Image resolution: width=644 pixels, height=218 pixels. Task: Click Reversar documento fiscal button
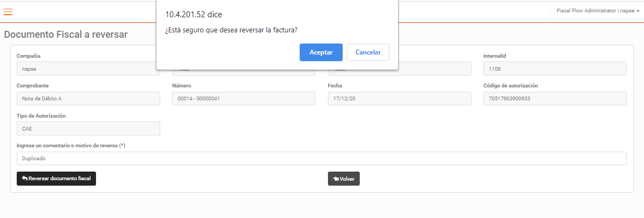coord(56,179)
